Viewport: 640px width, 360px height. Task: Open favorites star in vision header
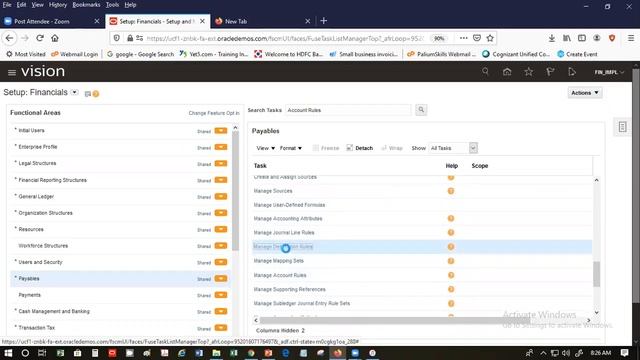(x=529, y=72)
